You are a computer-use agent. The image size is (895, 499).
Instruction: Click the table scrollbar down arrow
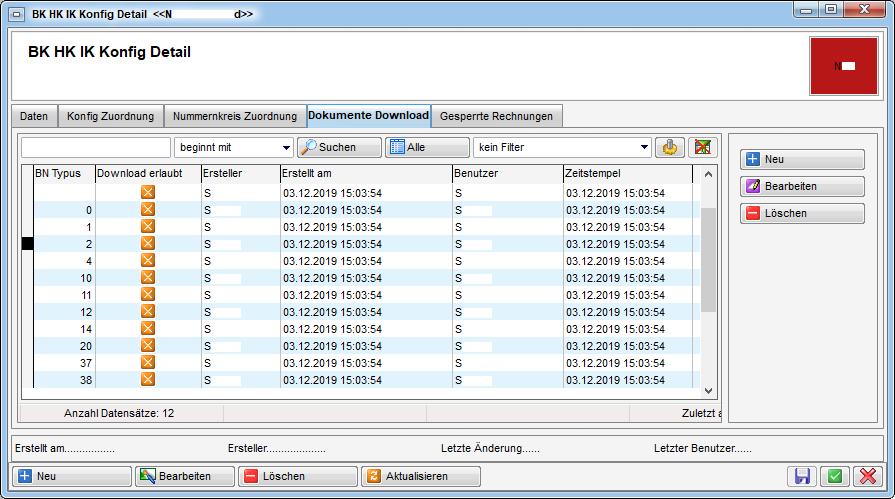(708, 391)
